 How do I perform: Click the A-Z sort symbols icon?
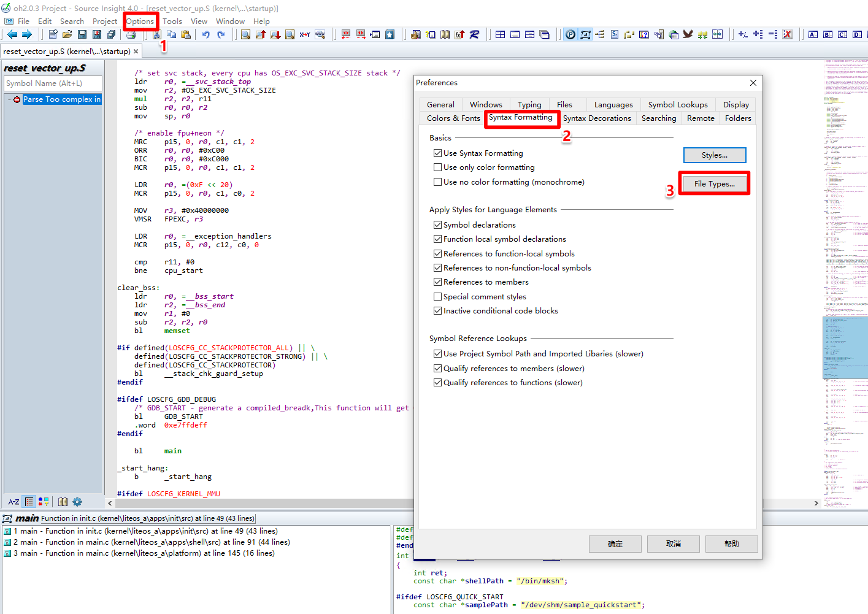13,502
